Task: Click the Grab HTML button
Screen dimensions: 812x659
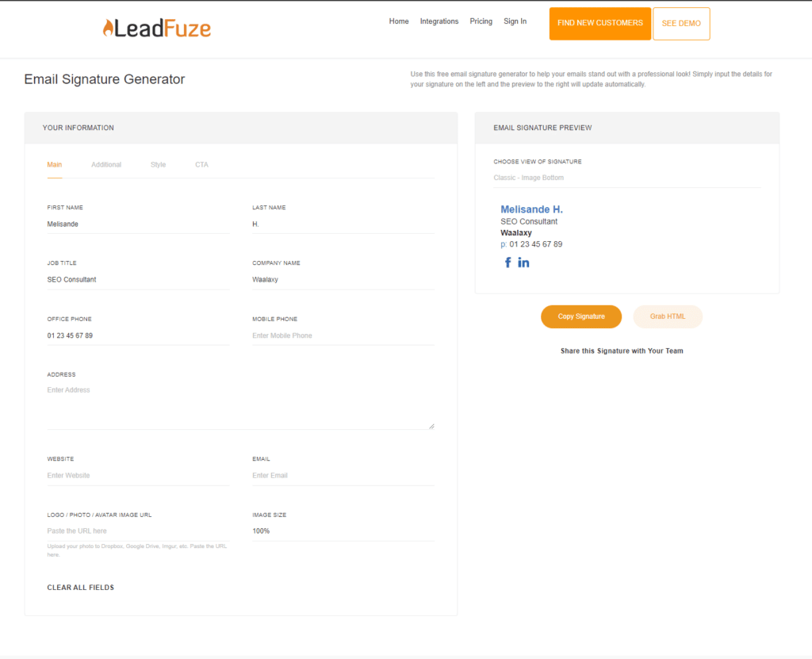Action: click(667, 316)
